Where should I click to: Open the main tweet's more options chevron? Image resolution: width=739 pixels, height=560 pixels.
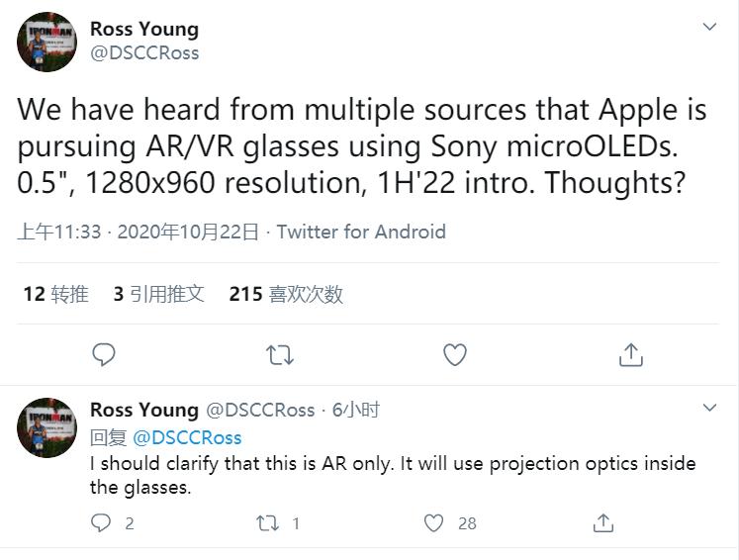click(709, 27)
